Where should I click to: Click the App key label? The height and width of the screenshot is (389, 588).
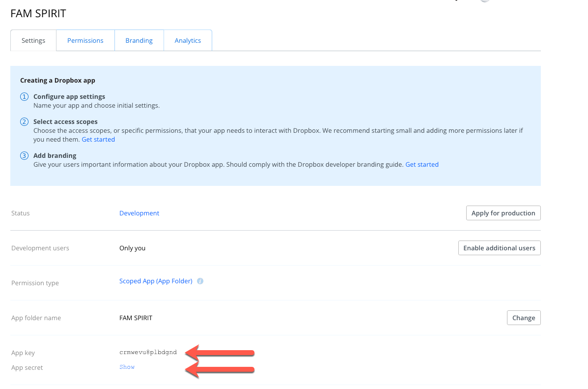tap(23, 353)
